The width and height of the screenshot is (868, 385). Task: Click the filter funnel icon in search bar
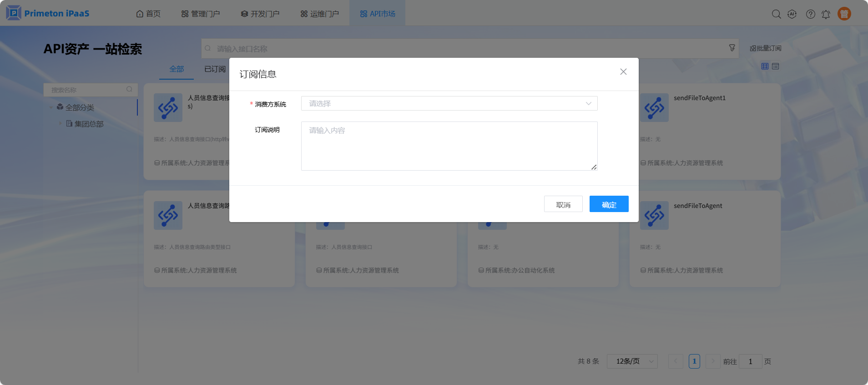tap(732, 48)
